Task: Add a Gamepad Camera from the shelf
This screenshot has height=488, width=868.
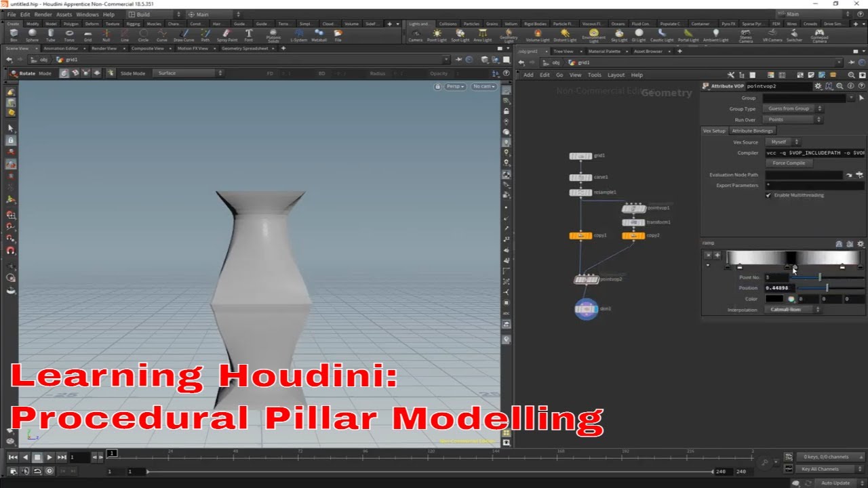Action: 819,35
